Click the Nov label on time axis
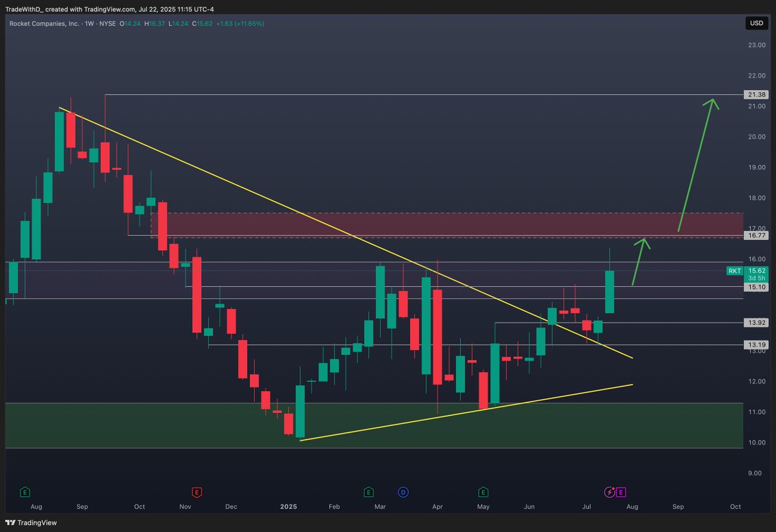The image size is (776, 532). (186, 507)
